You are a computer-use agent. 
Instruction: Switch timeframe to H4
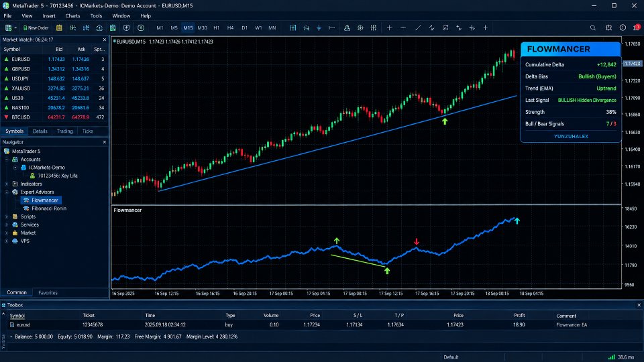(230, 28)
